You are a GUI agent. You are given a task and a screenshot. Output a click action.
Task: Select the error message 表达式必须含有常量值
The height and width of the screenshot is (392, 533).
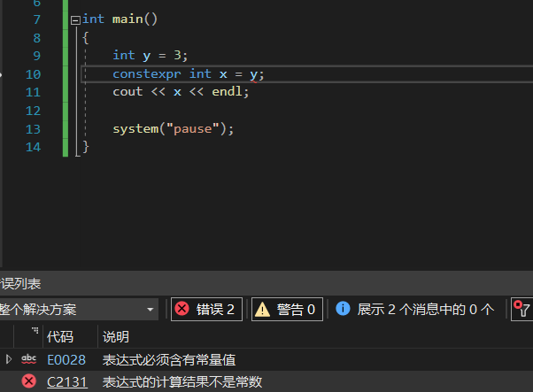pos(169,359)
